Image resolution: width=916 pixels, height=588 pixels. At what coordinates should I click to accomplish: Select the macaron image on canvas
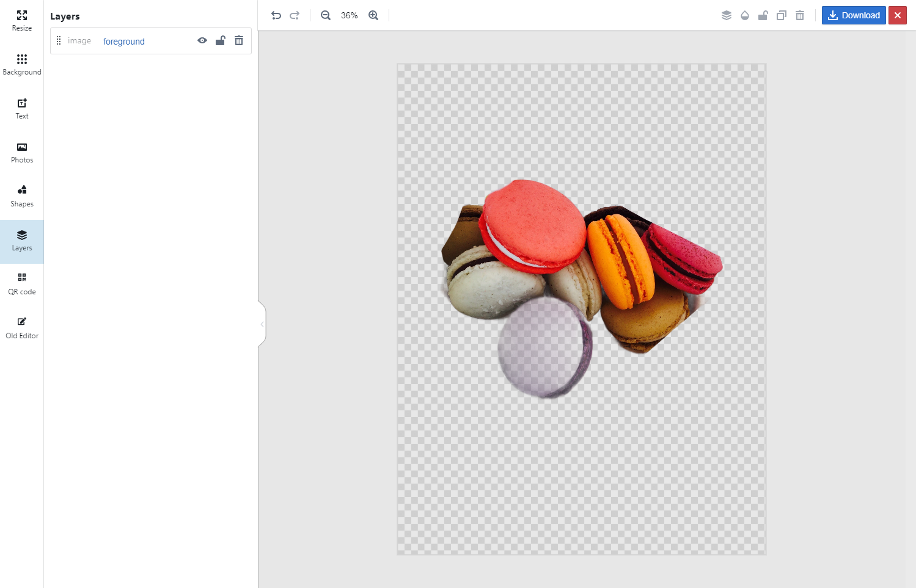pyautogui.click(x=582, y=288)
